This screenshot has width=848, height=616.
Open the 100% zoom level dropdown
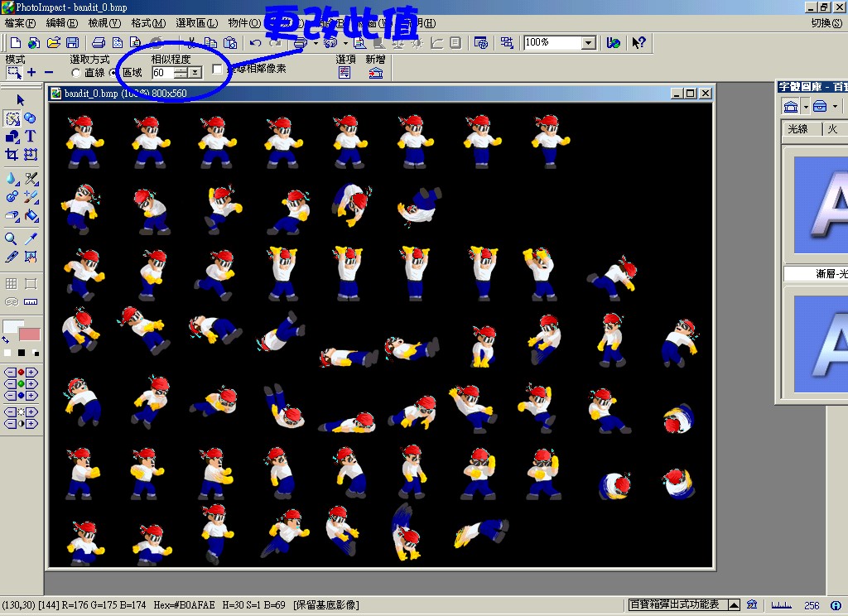589,43
